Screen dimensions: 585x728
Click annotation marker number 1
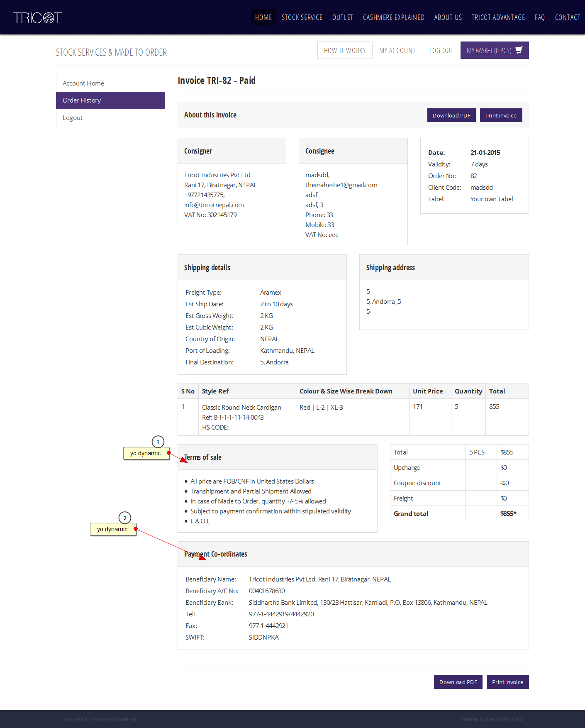(x=158, y=442)
